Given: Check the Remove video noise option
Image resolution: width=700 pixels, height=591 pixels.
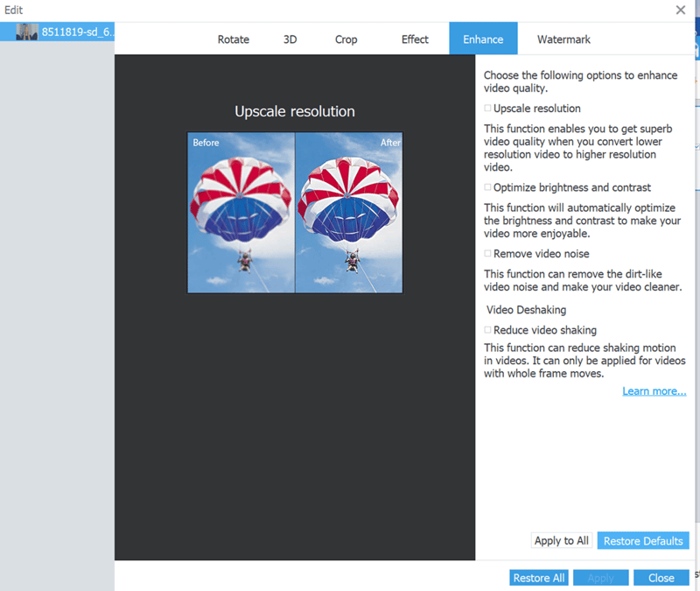Looking at the screenshot, I should 488,254.
